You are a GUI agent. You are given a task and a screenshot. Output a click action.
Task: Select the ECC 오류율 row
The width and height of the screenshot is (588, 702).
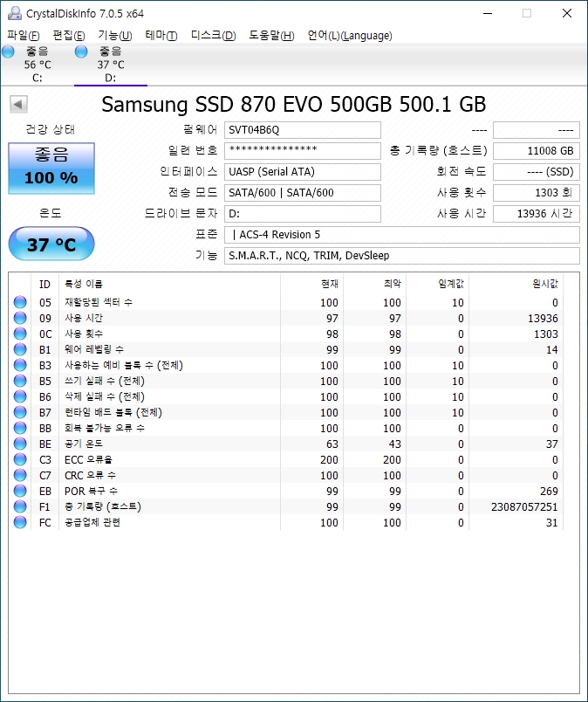pos(286,459)
